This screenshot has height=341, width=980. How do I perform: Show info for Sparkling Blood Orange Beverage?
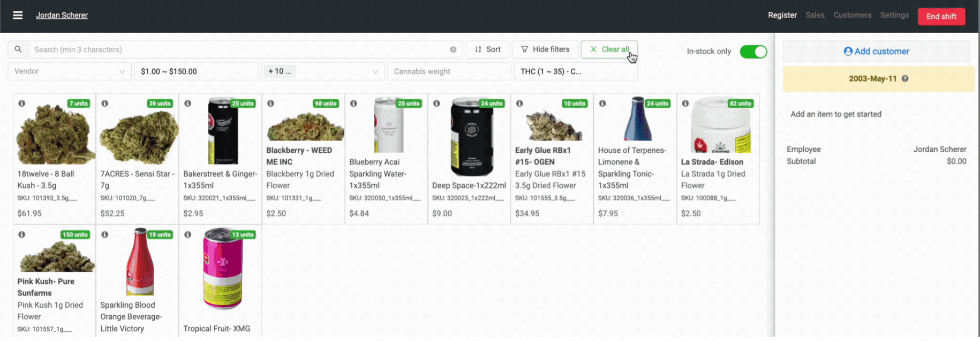tap(105, 235)
